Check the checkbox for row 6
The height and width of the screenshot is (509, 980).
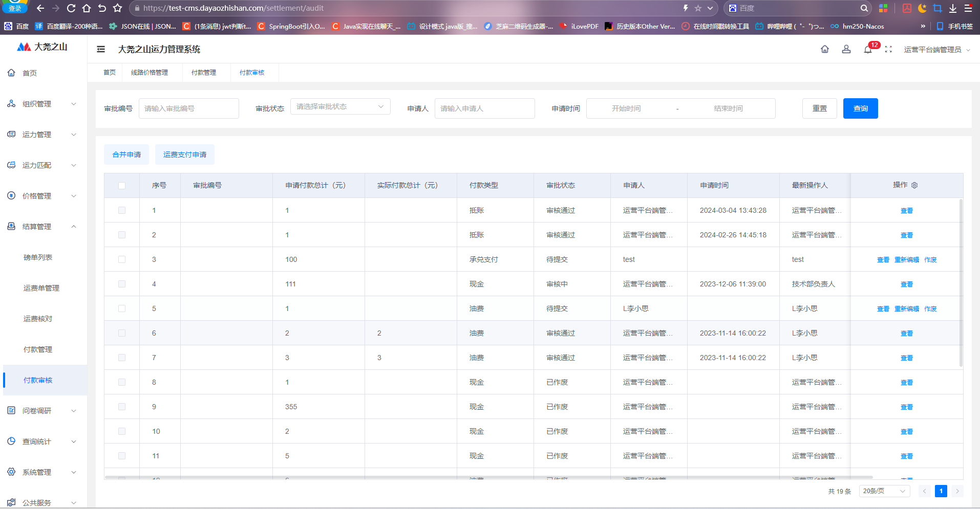click(122, 333)
